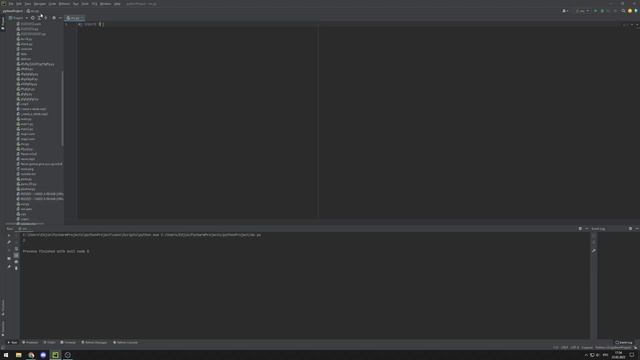Screen dimensions: 640x360
Task: Toggle Favorites side tool button
Action: click(3, 328)
